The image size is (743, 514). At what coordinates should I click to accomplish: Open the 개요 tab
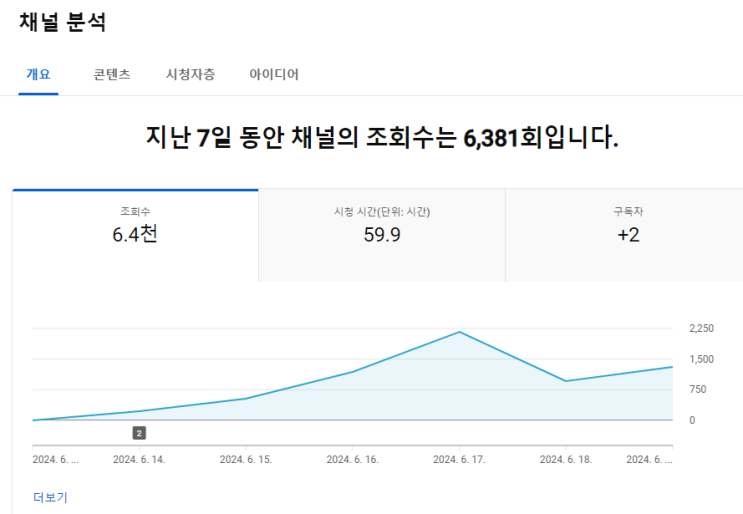[38, 74]
